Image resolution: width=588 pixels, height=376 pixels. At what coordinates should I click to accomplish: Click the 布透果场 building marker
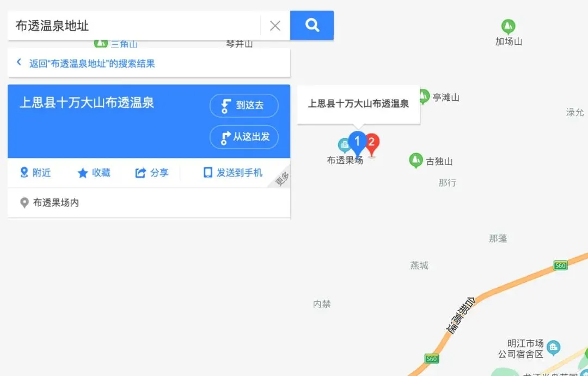(x=344, y=145)
